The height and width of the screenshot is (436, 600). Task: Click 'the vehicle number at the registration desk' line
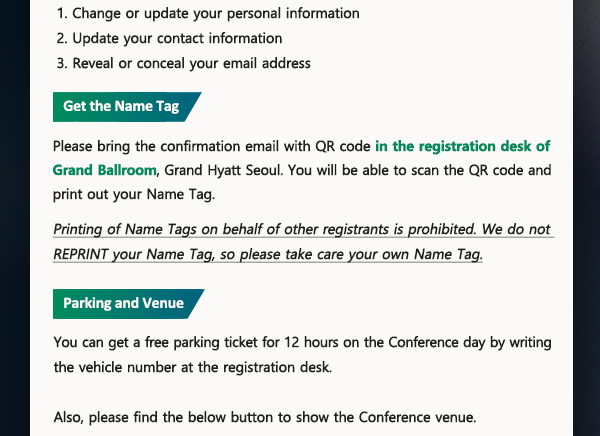click(x=192, y=367)
